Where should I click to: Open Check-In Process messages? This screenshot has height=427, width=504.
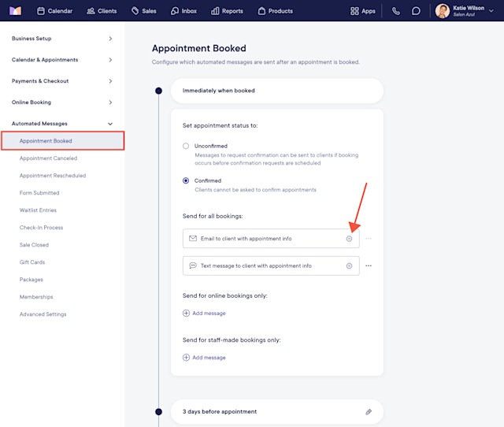[x=41, y=228]
